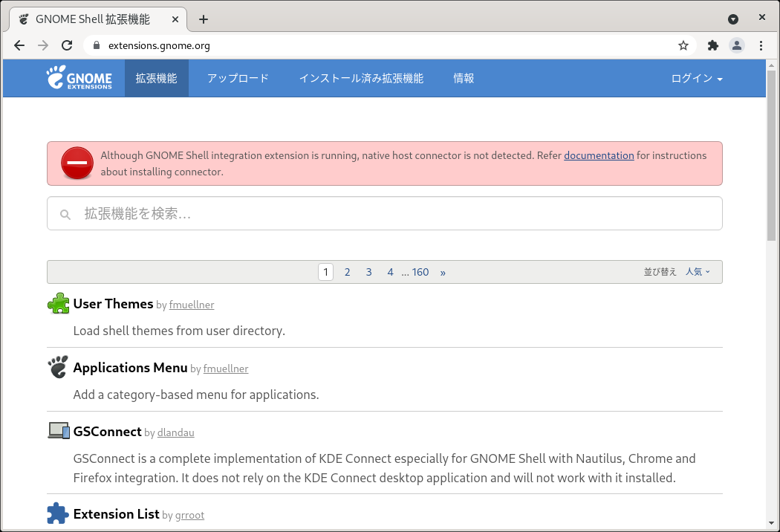
Task: Click the page vertical scrollbar thumb
Action: click(771, 155)
